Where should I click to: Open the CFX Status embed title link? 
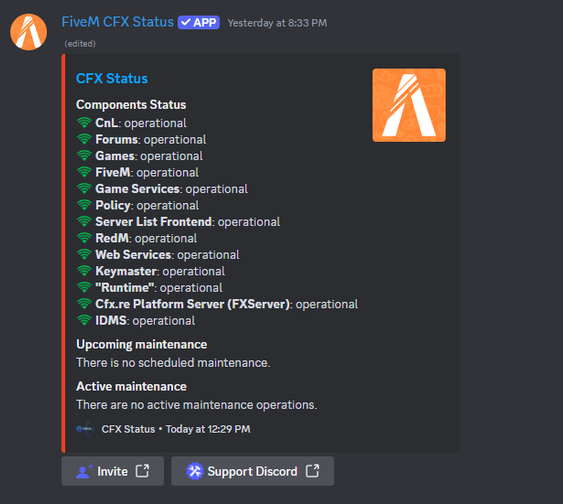point(112,79)
